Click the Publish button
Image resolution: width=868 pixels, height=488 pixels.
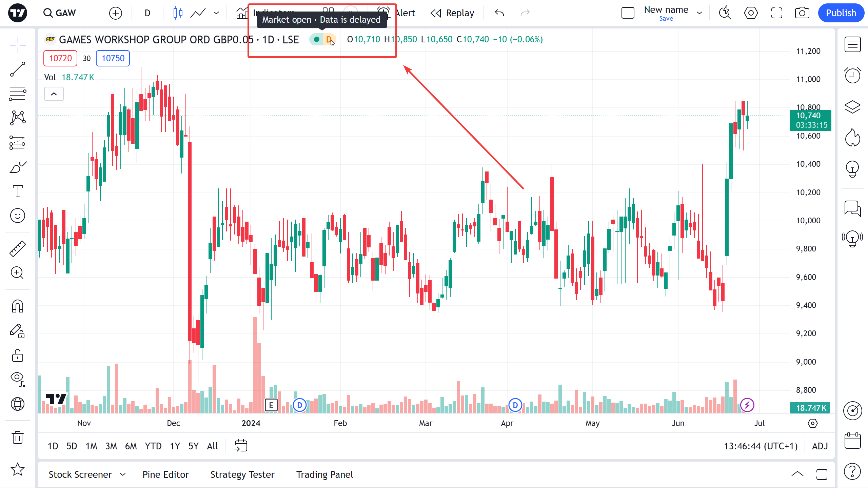tap(841, 13)
